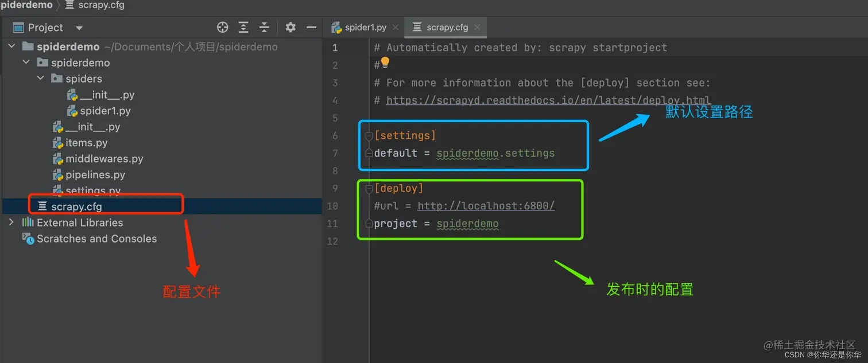Click the [settings] header text

405,135
